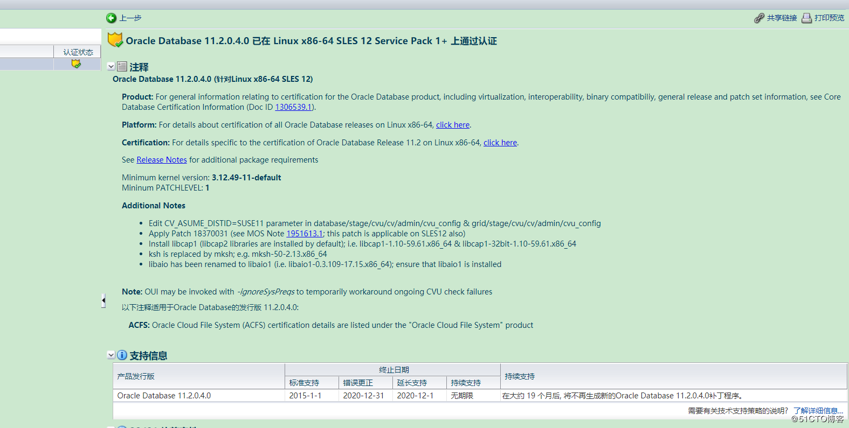Viewport: 849px width, 428px height.
Task: Select the 'Additional Notes' heading
Action: click(153, 206)
